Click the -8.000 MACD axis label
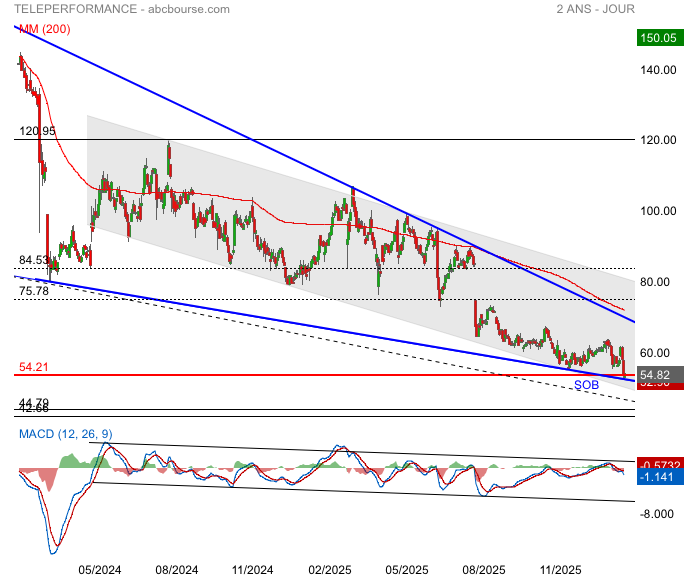The width and height of the screenshot is (684, 580). pos(657,514)
